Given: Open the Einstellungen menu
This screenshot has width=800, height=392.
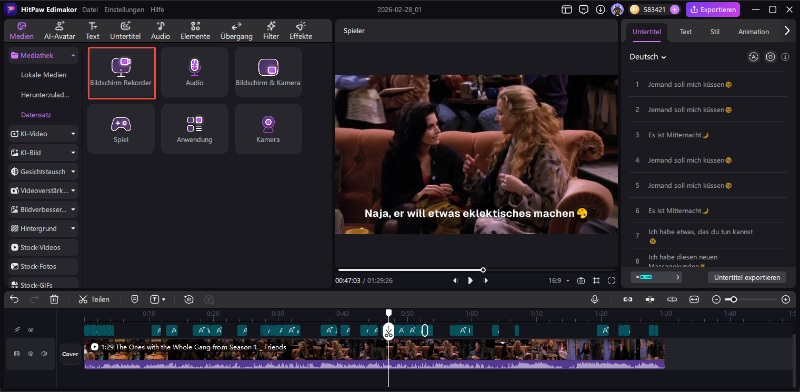Looking at the screenshot, I should (x=124, y=9).
